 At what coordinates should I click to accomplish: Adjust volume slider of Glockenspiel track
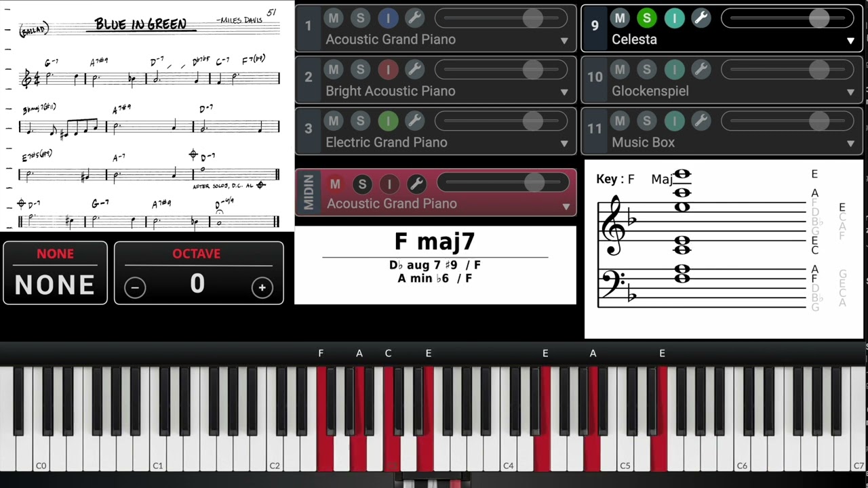[x=787, y=69]
